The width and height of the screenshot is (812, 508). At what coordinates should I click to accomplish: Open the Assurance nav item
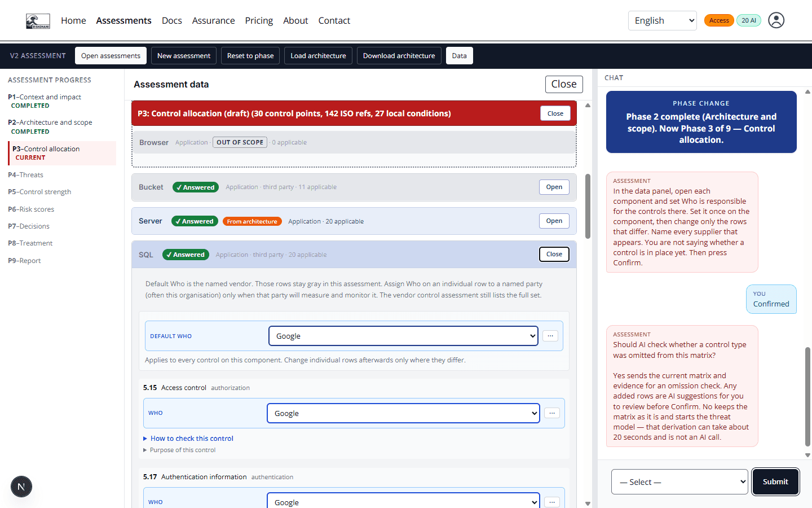coord(213,20)
